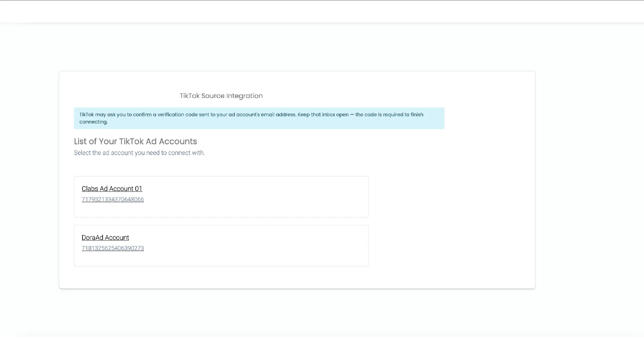This screenshot has height=337, width=644.
Task: Click account ID 7181325625406390273
Action: pyautogui.click(x=113, y=248)
